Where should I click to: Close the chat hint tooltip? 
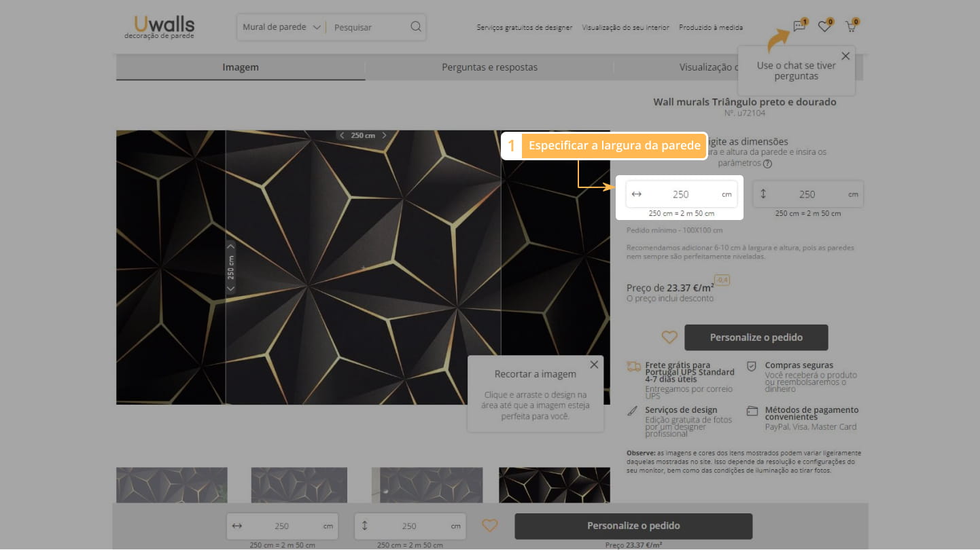click(x=845, y=56)
